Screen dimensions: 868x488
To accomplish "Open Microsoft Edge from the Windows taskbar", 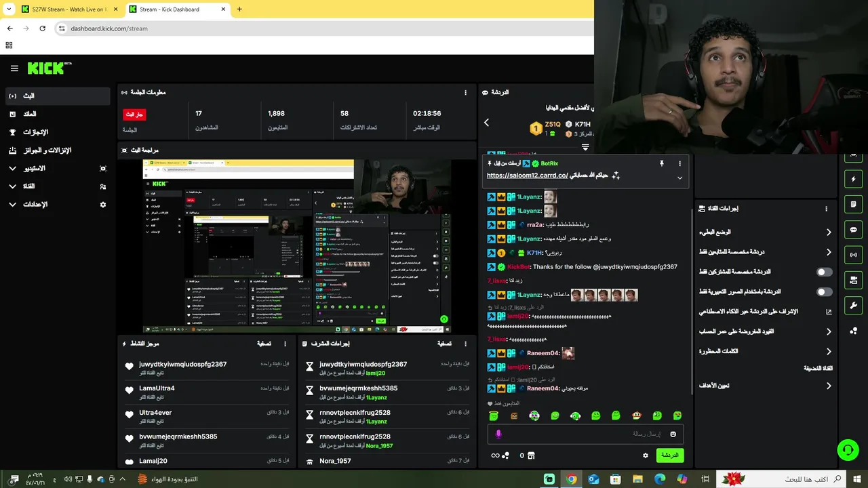I will [660, 479].
